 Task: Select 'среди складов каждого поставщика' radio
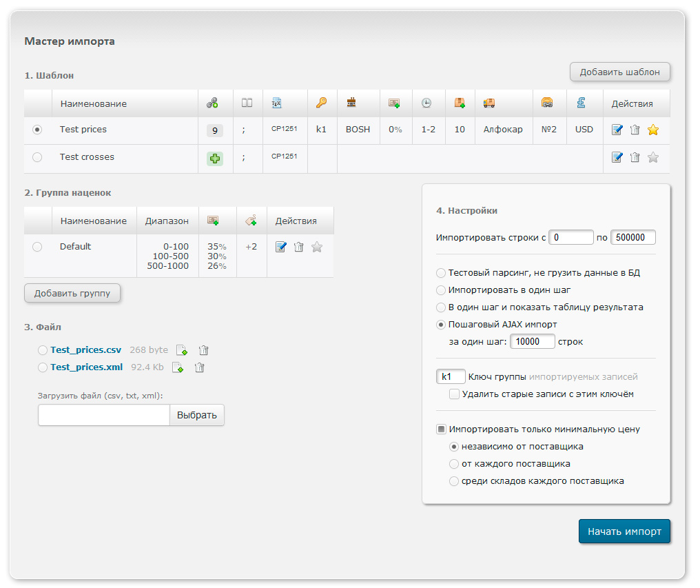(453, 481)
